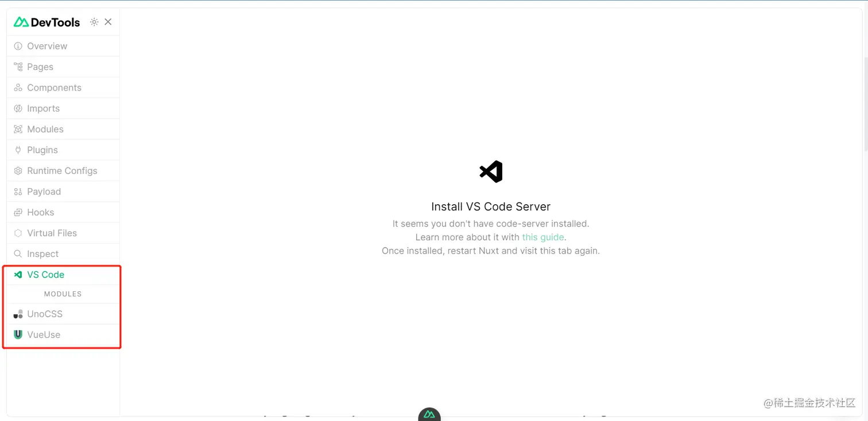This screenshot has width=868, height=421.
Task: Click the Inspect magnifier icon
Action: (18, 254)
